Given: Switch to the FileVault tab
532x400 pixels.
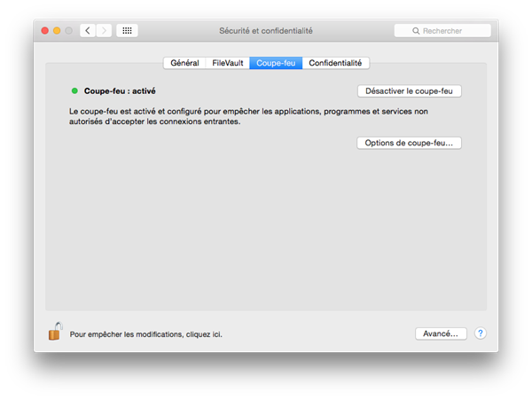Looking at the screenshot, I should (228, 63).
